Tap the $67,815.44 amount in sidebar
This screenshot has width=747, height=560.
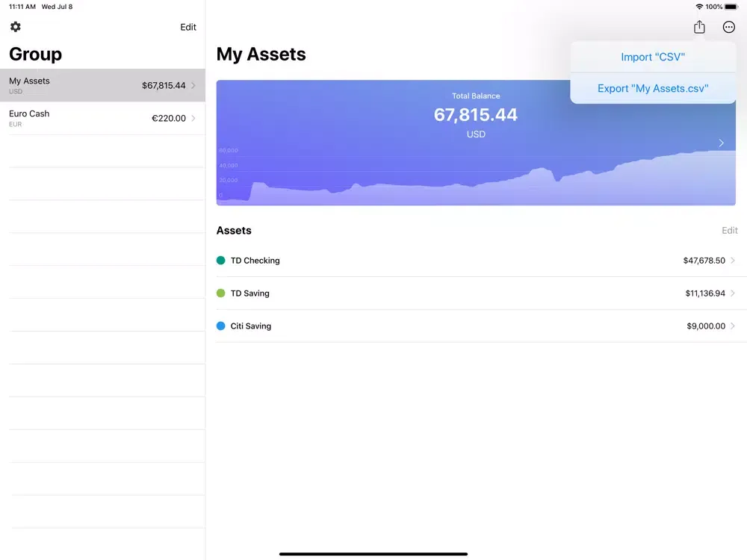tap(164, 86)
